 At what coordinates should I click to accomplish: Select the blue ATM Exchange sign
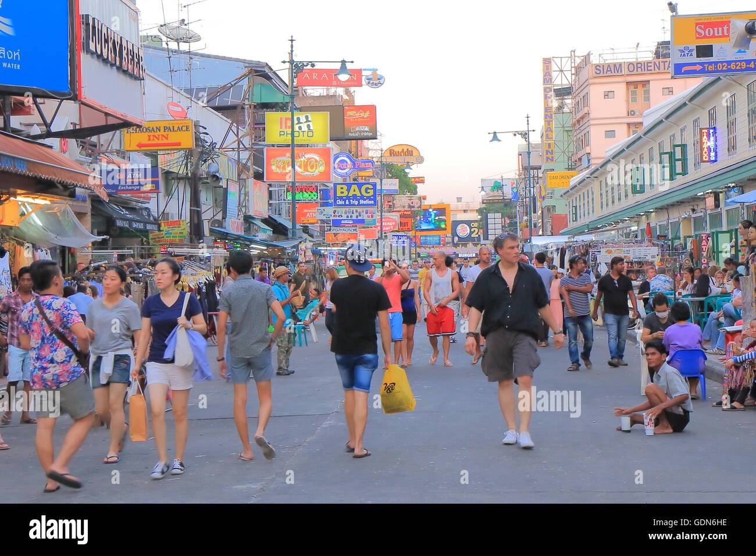tap(133, 180)
